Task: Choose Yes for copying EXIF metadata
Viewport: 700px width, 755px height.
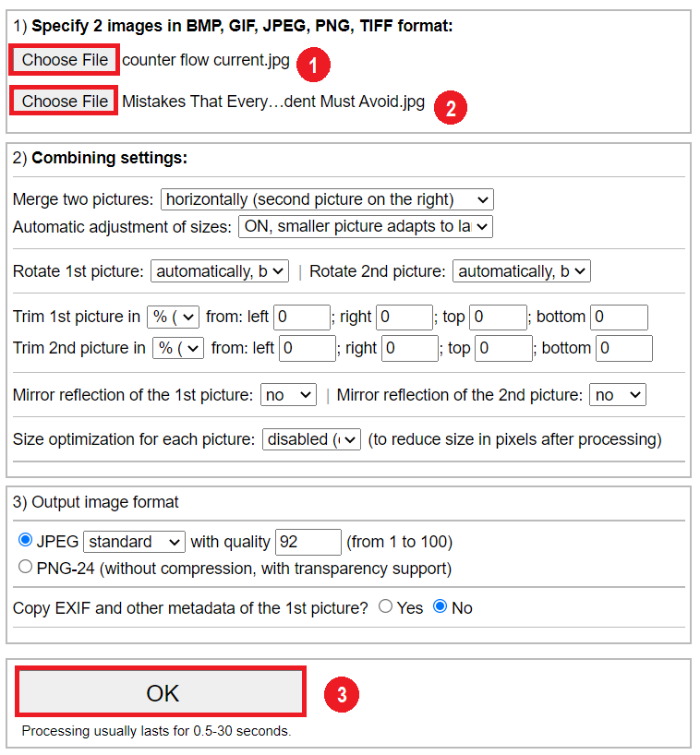Action: click(x=385, y=606)
